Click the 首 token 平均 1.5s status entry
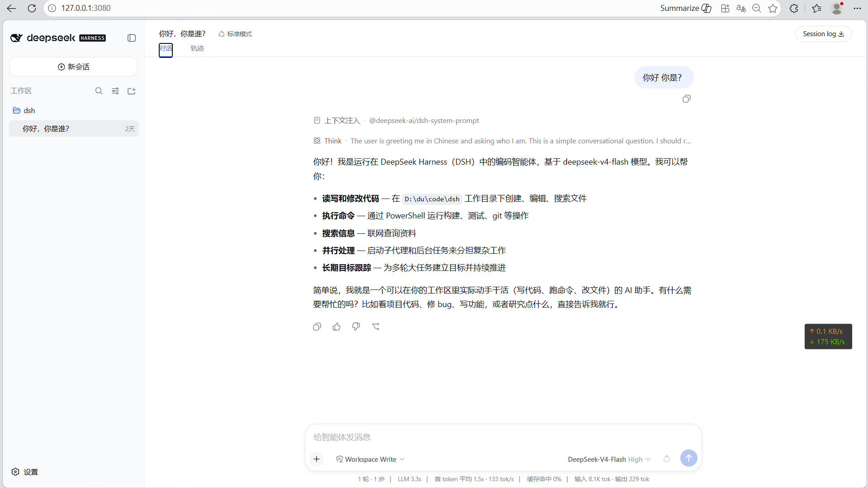This screenshot has height=488, width=868. pos(474,479)
